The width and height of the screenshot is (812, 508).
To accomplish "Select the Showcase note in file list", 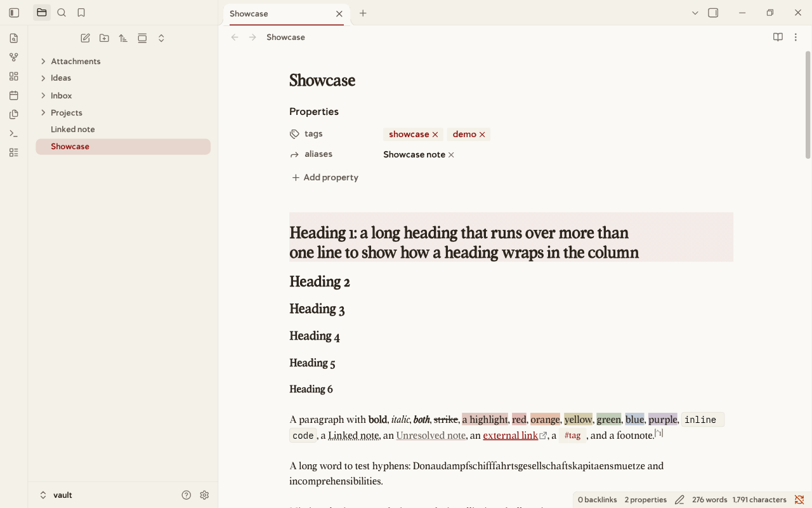I will coord(123,147).
